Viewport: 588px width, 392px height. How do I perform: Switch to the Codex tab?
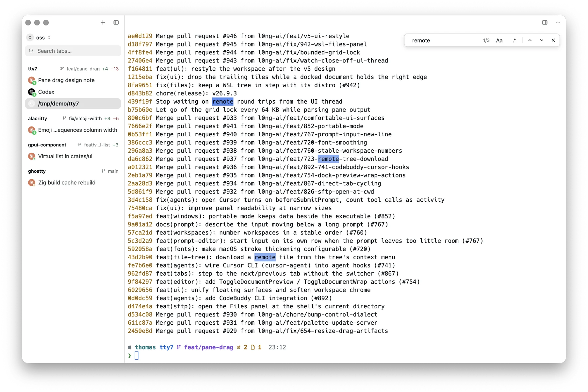click(x=73, y=92)
